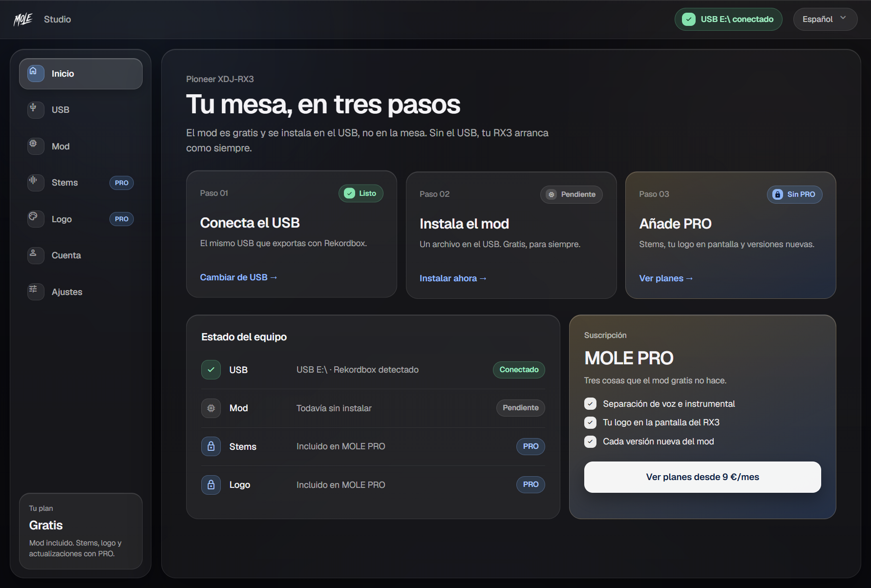
Task: Click 'Incluido en MOLE PRO' in Logo row
Action: (x=341, y=485)
